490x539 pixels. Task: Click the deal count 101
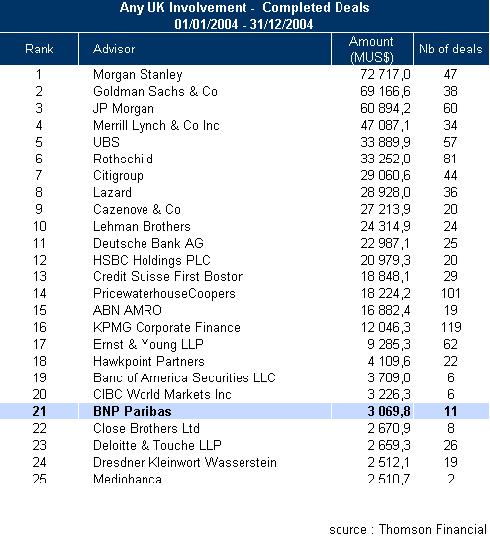click(450, 294)
